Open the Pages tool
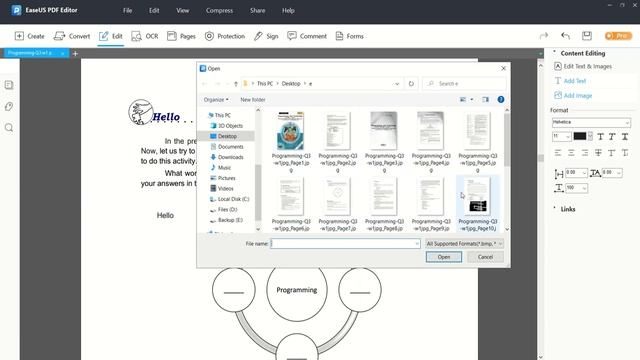The image size is (640, 360). click(x=181, y=36)
